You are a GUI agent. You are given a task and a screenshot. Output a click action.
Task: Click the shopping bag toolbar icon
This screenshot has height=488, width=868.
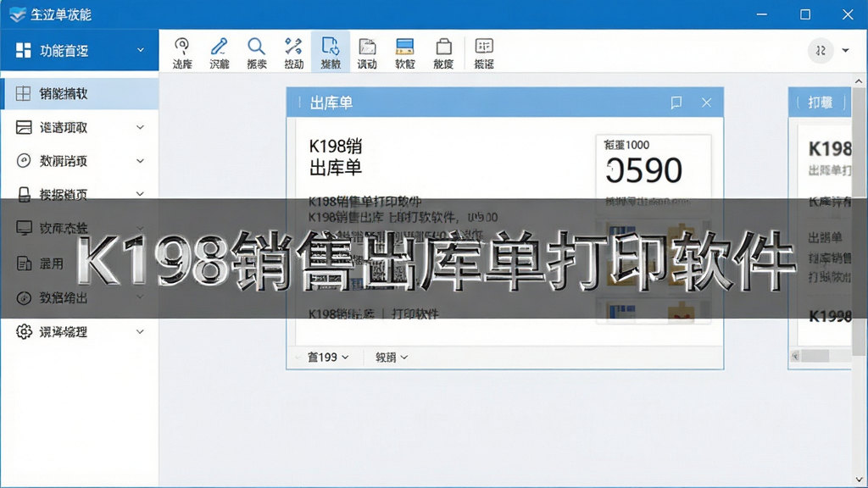tap(443, 53)
